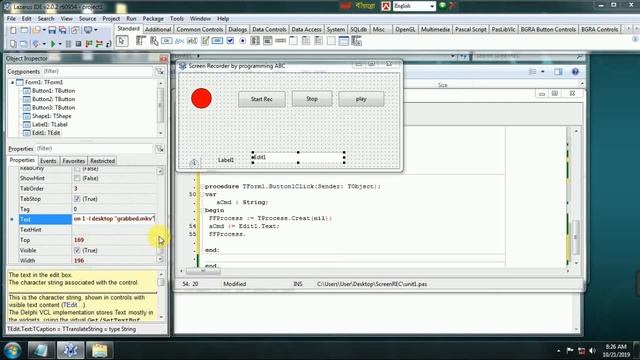Image resolution: width=640 pixels, height=360 pixels.
Task: Pick the TPopupMenu component icon
Action: pyautogui.click(x=154, y=41)
